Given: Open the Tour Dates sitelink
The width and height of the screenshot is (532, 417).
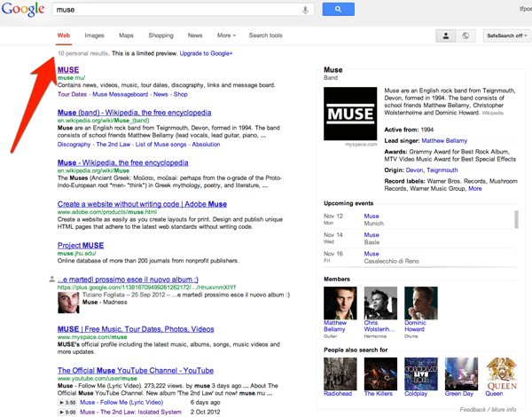Looking at the screenshot, I should (x=72, y=94).
